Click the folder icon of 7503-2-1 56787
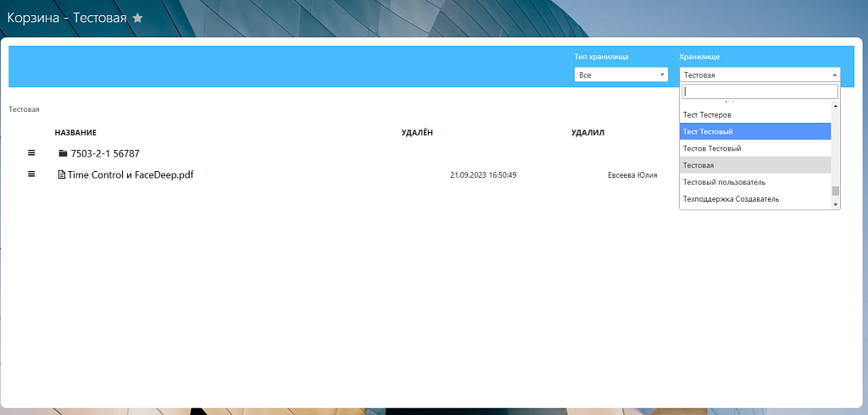The width and height of the screenshot is (868, 415). pos(63,154)
